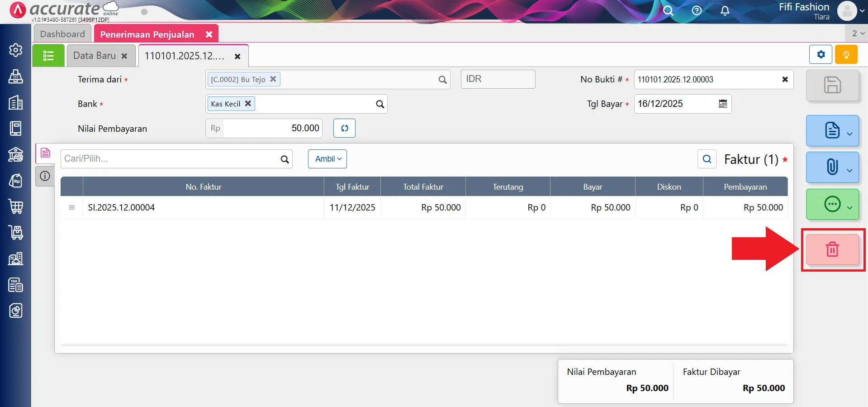Open the help question mark icon

[697, 10]
